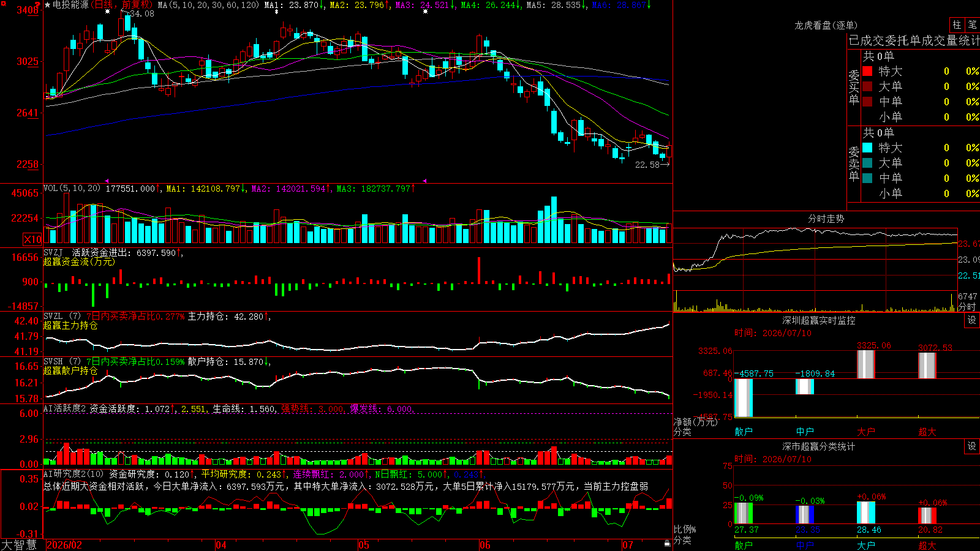The image size is (980, 551).
Task: Click the -0.03% 中户 bar in 深市超赢分类统计
Action: (x=805, y=514)
